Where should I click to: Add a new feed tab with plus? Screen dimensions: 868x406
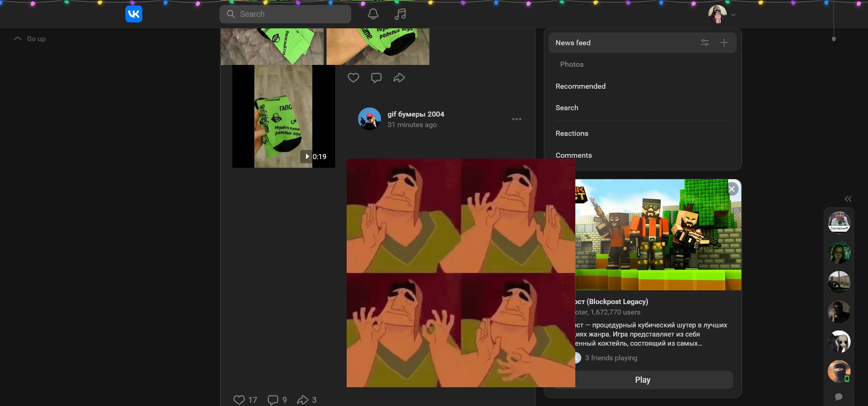[x=724, y=43]
